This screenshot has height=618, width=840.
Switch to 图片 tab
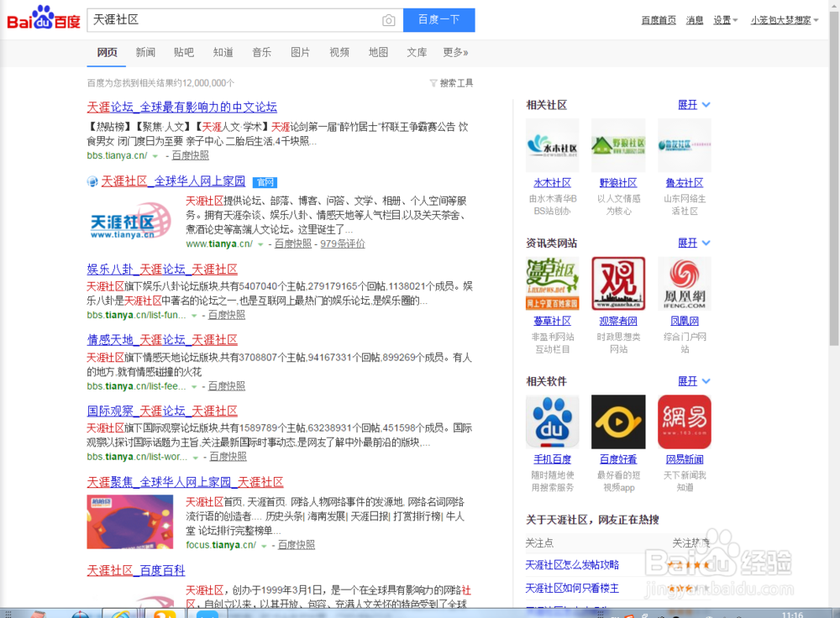click(300, 53)
